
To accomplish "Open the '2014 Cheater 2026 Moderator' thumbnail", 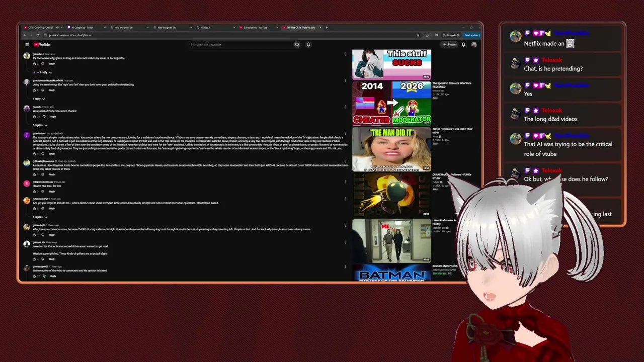I will point(391,103).
